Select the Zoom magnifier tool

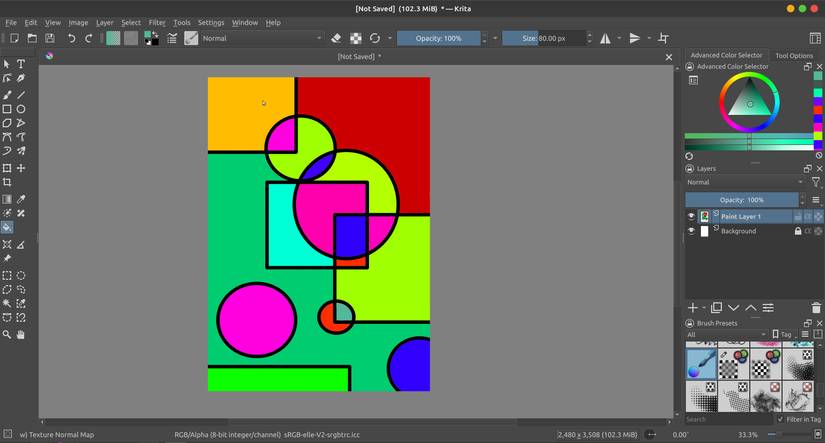(7, 334)
